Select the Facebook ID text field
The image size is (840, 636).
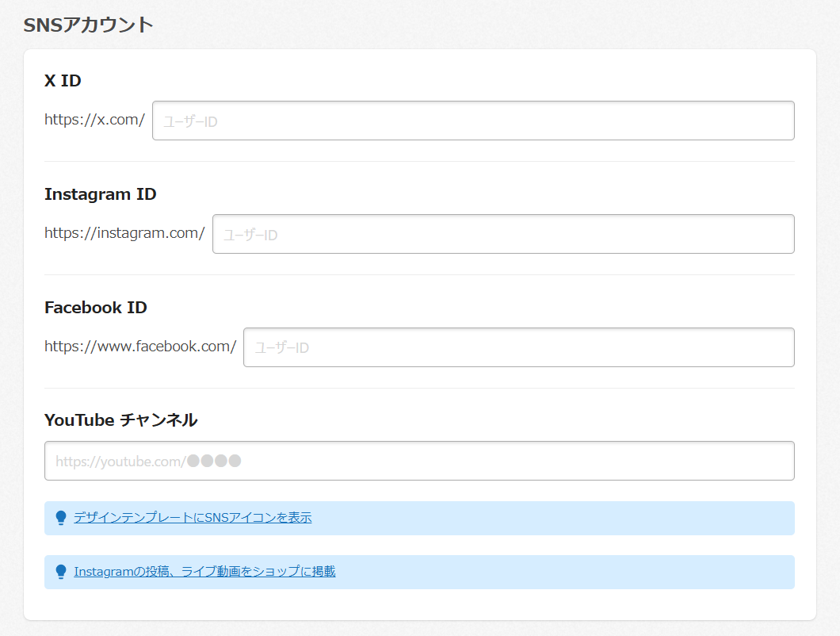[x=518, y=347]
